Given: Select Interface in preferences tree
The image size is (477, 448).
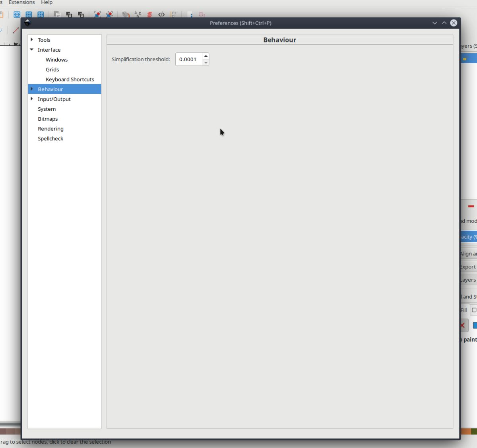Looking at the screenshot, I should pos(49,50).
